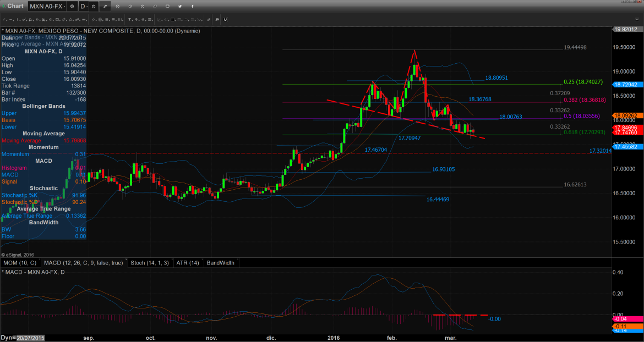The width and height of the screenshot is (644, 342).
Task: Click the 17.46704 price line label
Action: 376,150
